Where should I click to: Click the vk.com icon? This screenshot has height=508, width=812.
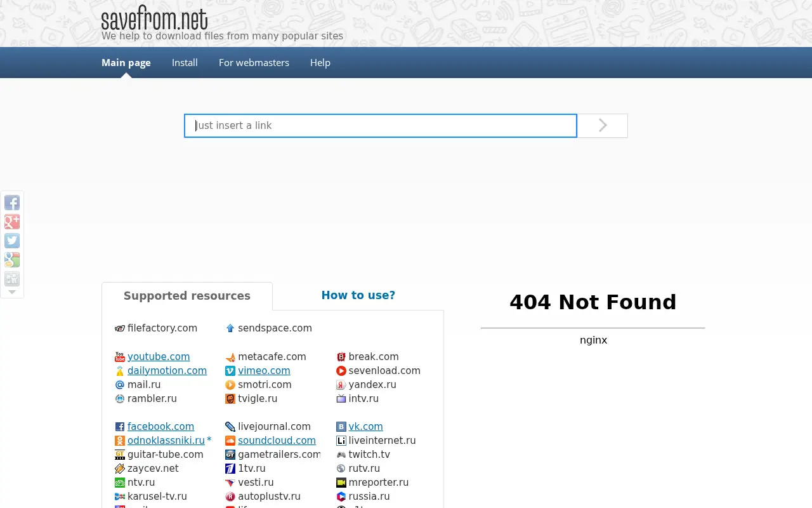[341, 427]
